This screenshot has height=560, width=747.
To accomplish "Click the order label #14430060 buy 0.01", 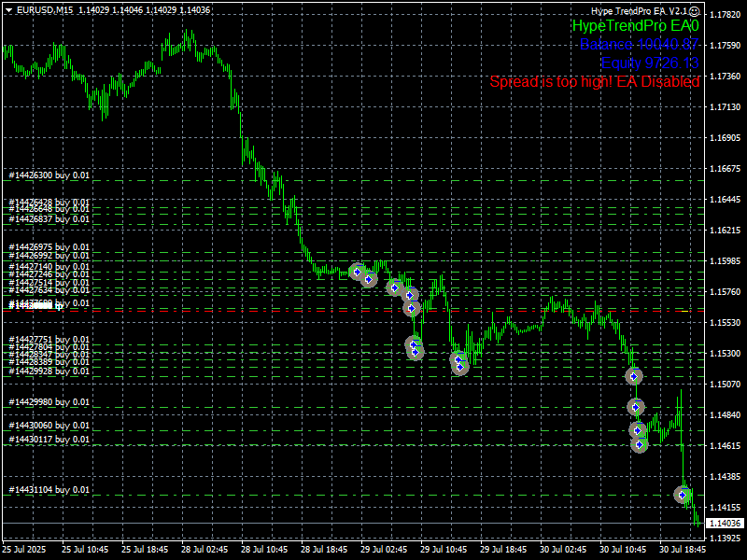I will [49, 425].
